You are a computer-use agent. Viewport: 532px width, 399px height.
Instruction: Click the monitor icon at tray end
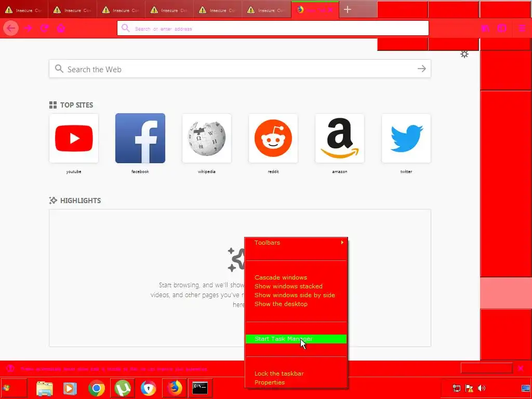click(526, 388)
